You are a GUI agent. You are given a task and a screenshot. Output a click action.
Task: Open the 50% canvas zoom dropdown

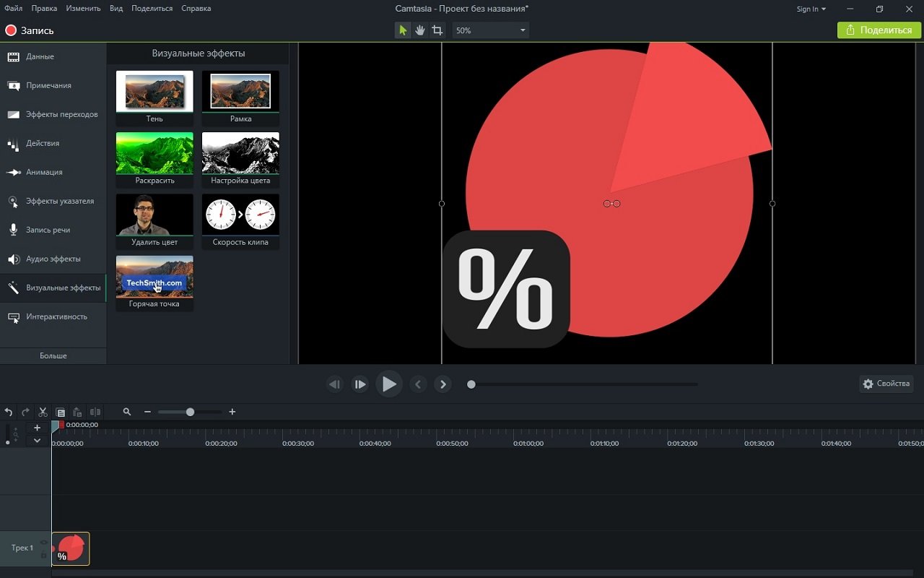click(491, 30)
